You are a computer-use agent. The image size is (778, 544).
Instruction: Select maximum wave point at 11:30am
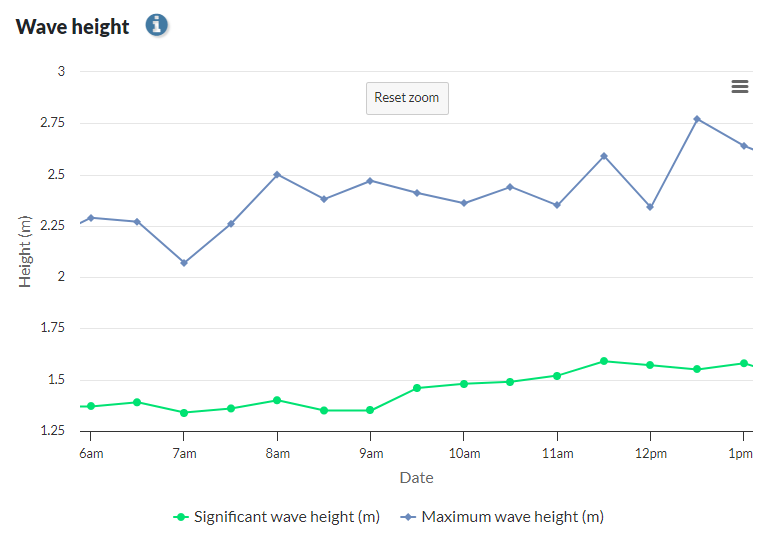(604, 156)
